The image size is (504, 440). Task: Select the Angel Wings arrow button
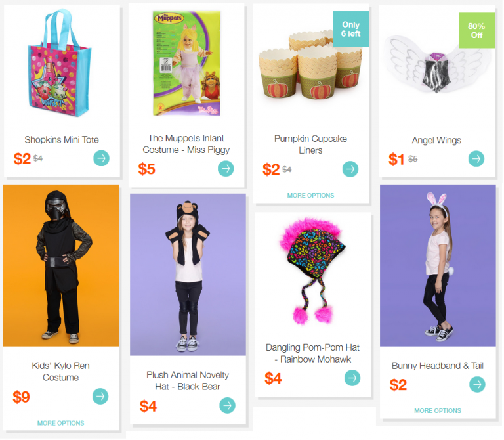point(476,158)
